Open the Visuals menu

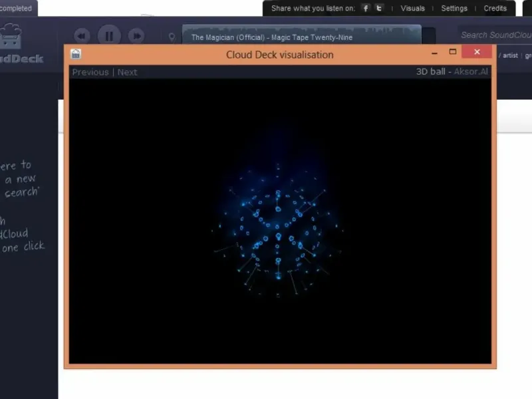coord(412,8)
